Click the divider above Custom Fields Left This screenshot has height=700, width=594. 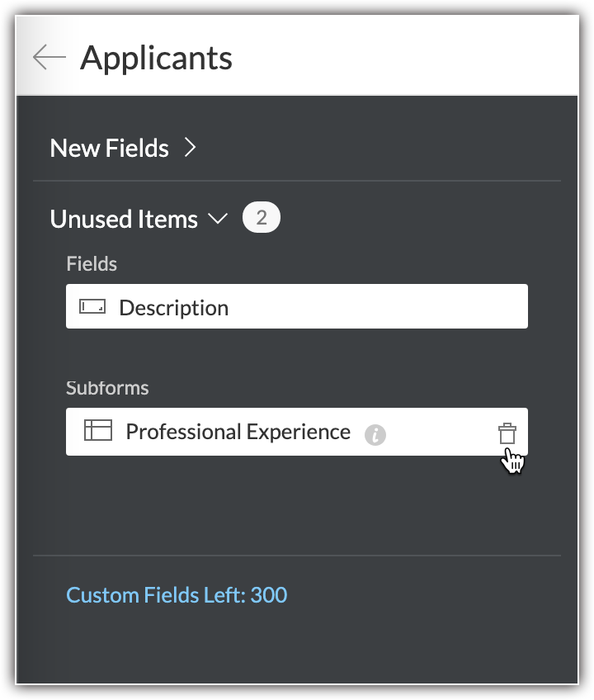[x=297, y=556]
